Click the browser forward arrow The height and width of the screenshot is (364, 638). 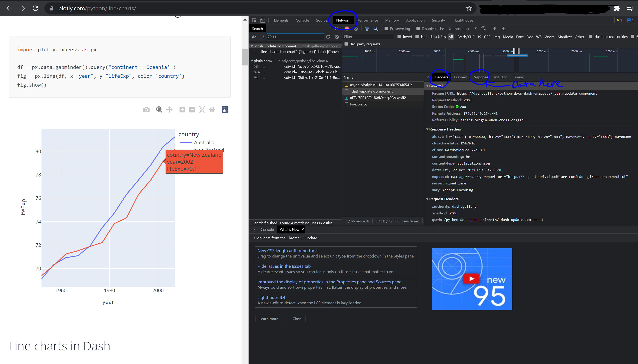22,8
